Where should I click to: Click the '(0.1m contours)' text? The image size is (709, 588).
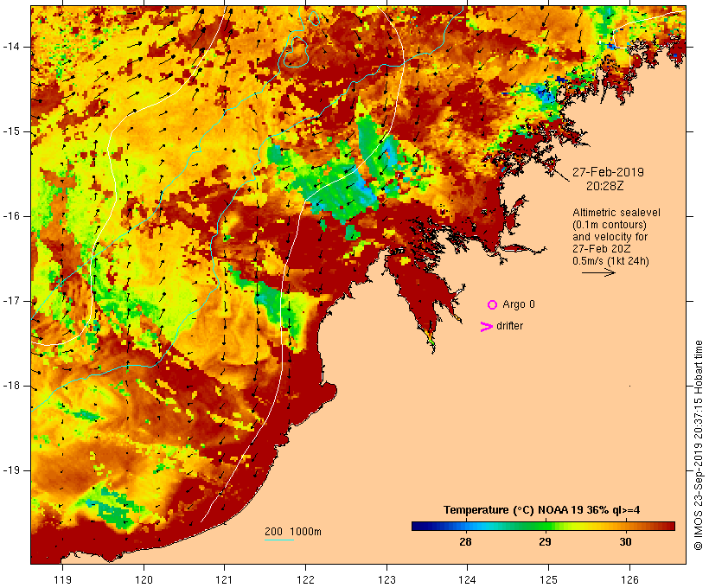[610, 225]
